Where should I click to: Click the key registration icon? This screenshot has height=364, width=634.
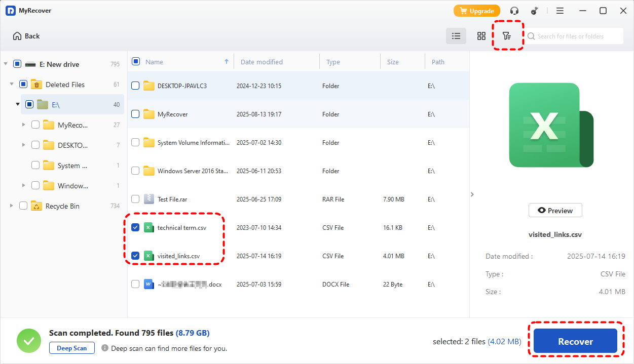(x=534, y=11)
